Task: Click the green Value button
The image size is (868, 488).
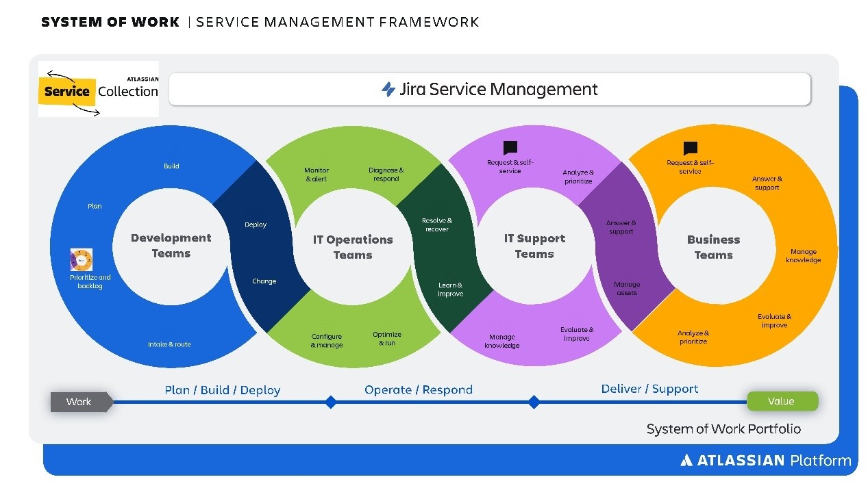Action: (x=782, y=401)
